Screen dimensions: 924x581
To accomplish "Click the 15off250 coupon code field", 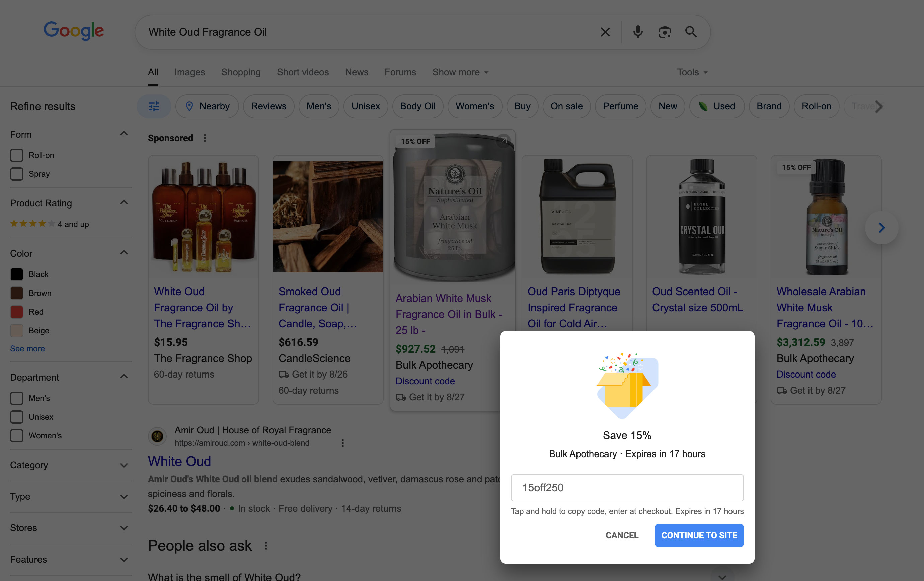I will pyautogui.click(x=627, y=487).
